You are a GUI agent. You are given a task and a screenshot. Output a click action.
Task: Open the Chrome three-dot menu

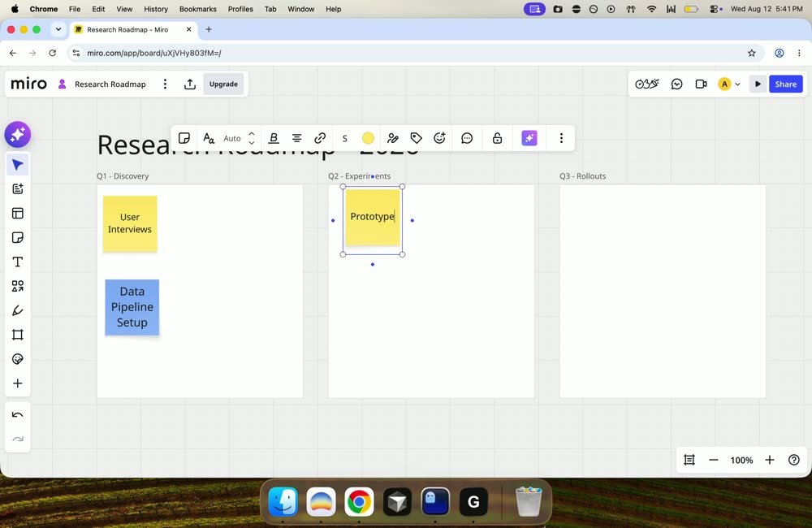point(799,53)
